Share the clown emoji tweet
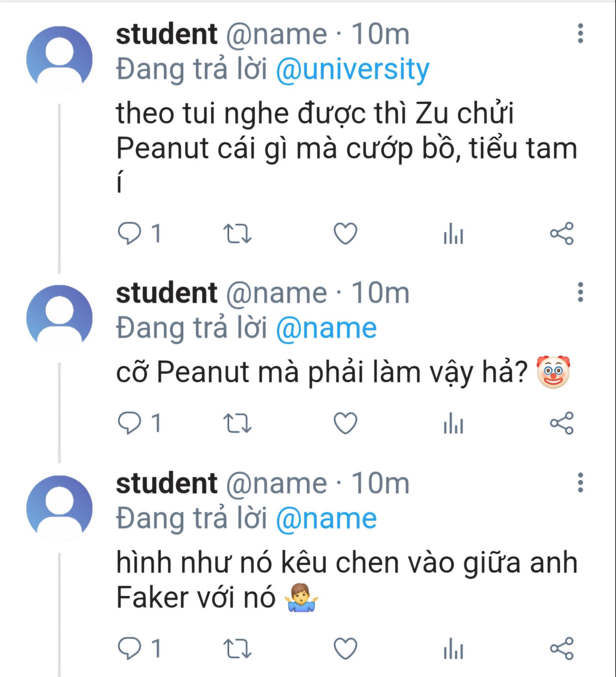616x677 pixels. 562,423
